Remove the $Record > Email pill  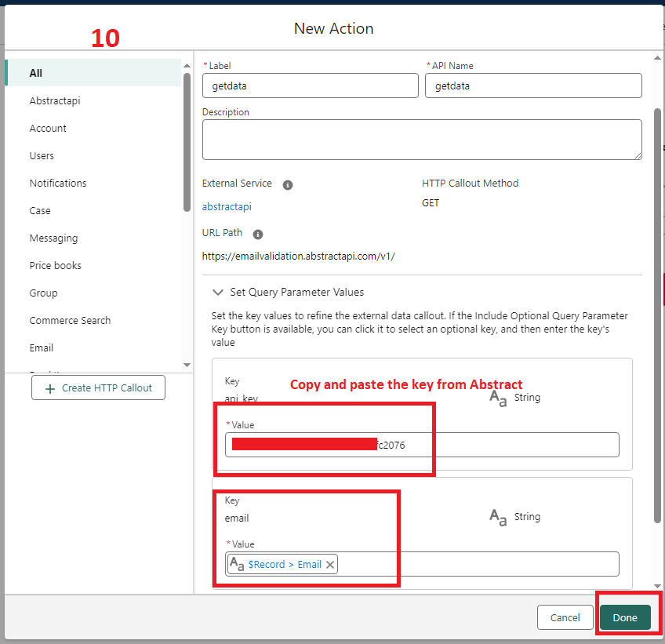(x=330, y=564)
